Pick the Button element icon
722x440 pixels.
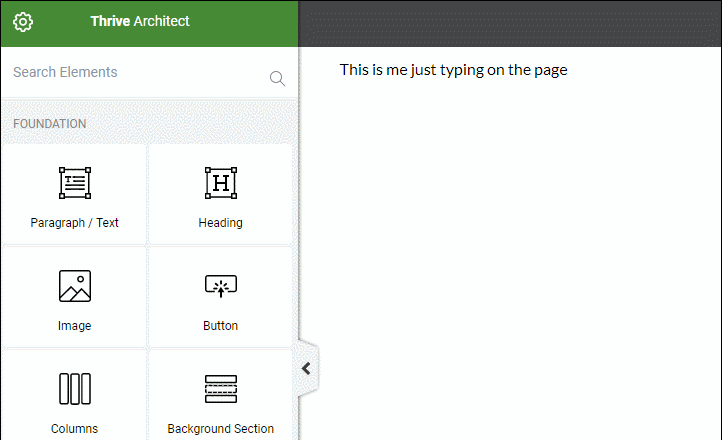[x=220, y=287]
